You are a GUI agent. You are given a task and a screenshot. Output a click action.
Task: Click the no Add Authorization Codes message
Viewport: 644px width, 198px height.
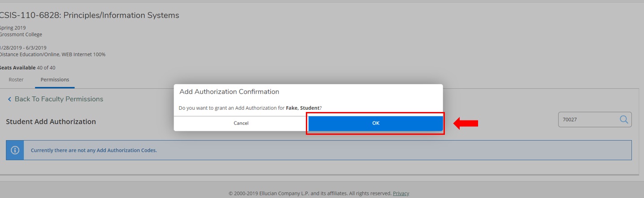tap(94, 151)
